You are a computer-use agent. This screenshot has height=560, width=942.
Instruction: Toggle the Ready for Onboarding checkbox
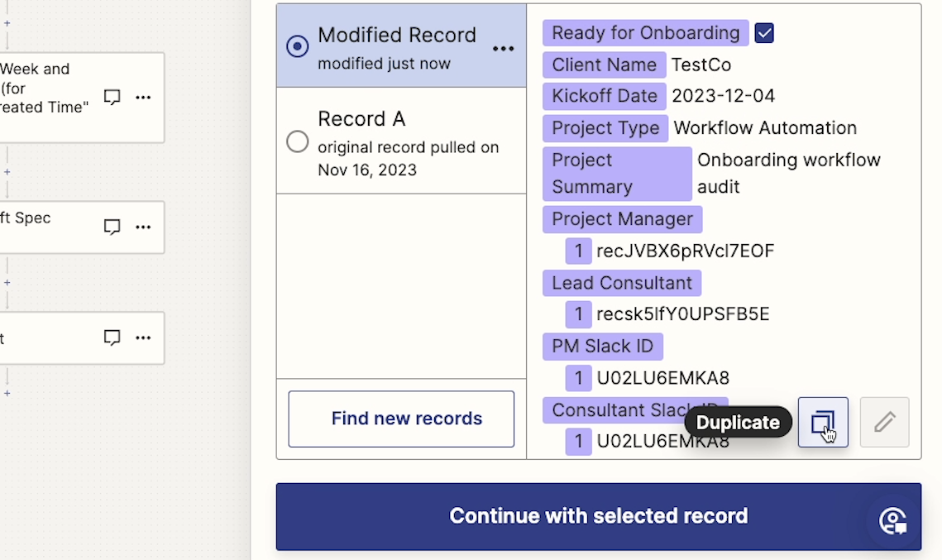[764, 33]
